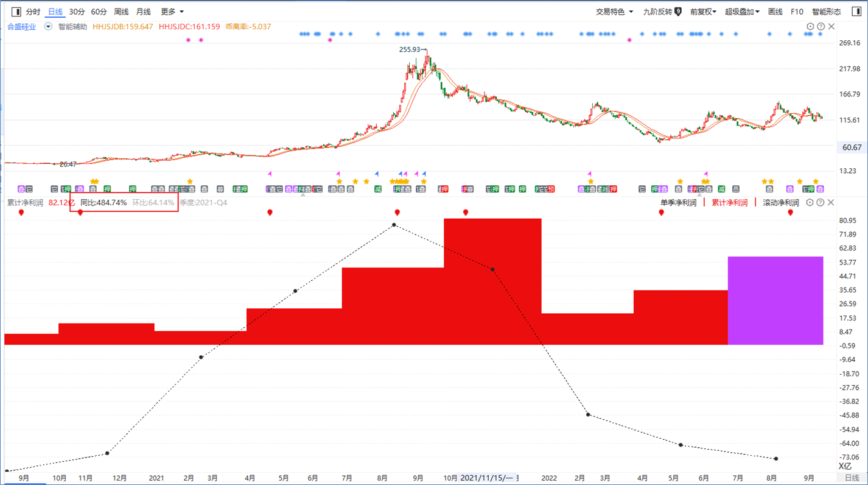Click the red pin above the tallest red bar
This screenshot has height=485, width=868.
(466, 213)
